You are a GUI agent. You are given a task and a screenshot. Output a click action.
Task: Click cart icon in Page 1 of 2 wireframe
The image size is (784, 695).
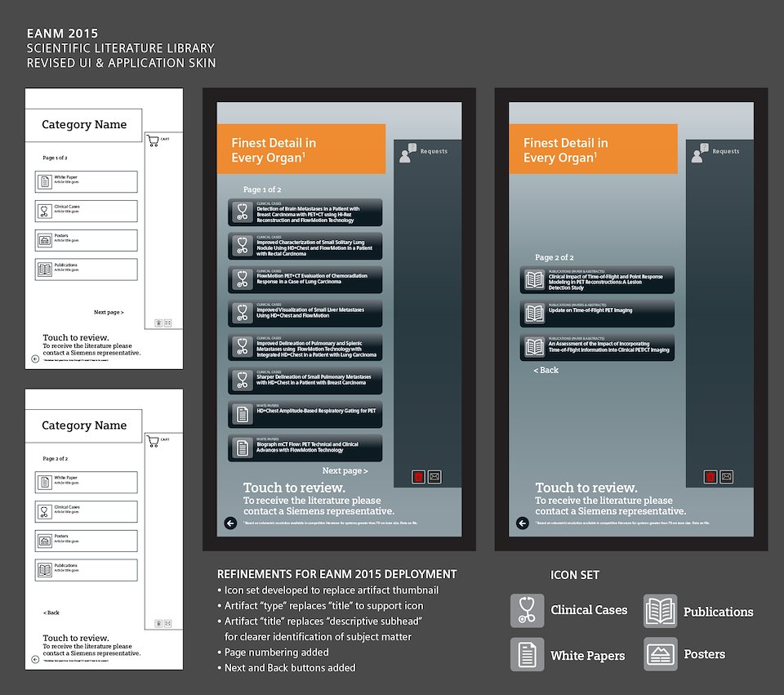pyautogui.click(x=153, y=141)
